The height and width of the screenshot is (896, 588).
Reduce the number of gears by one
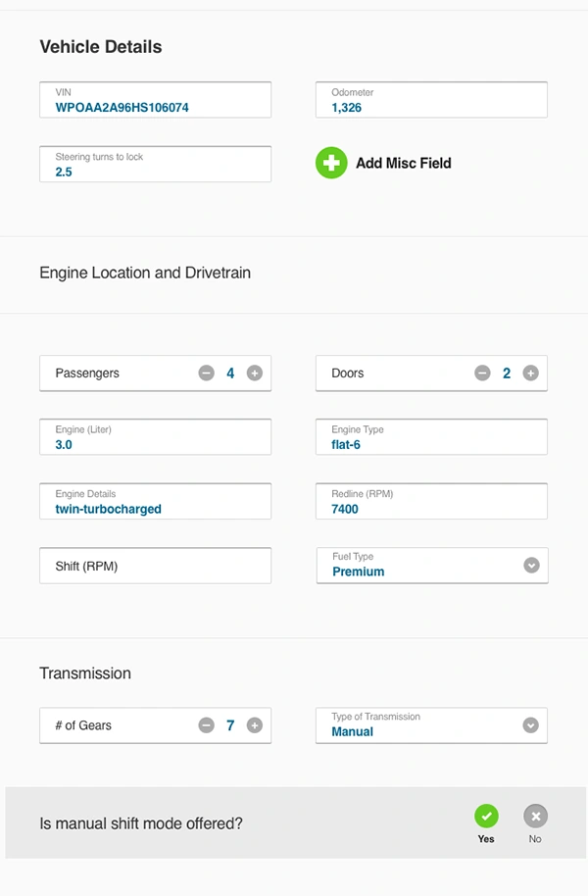point(206,725)
